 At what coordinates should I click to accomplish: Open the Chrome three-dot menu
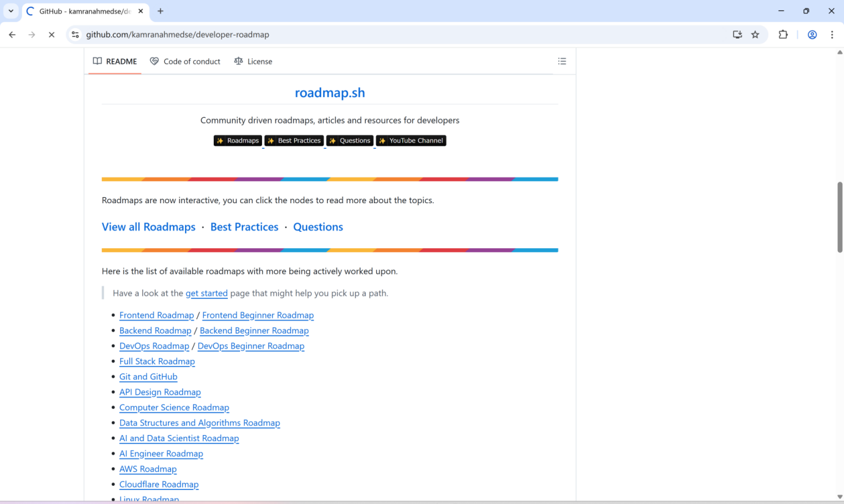point(832,35)
